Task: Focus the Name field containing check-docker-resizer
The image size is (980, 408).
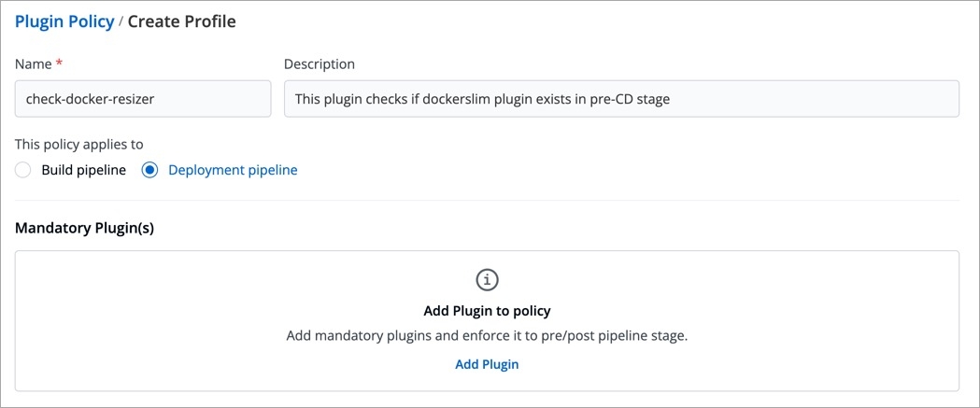Action: click(x=143, y=98)
